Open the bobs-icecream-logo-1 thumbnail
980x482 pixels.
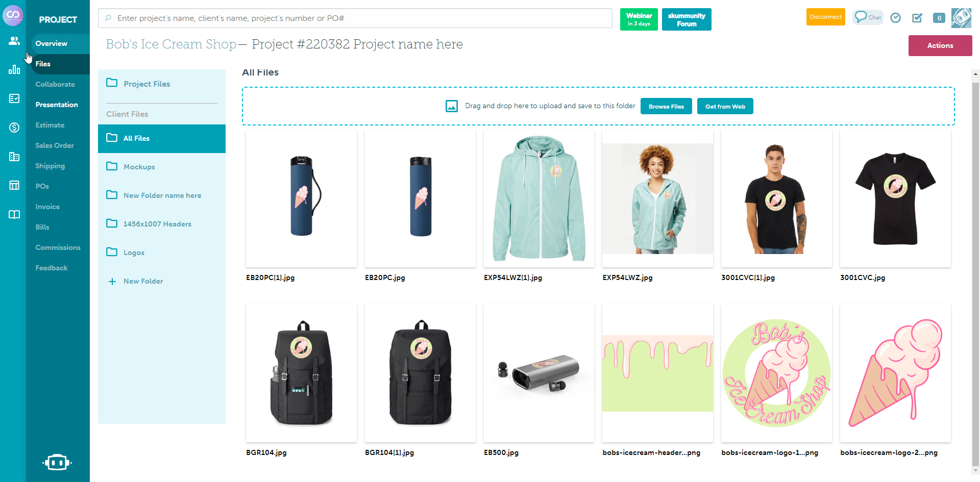[x=776, y=373]
